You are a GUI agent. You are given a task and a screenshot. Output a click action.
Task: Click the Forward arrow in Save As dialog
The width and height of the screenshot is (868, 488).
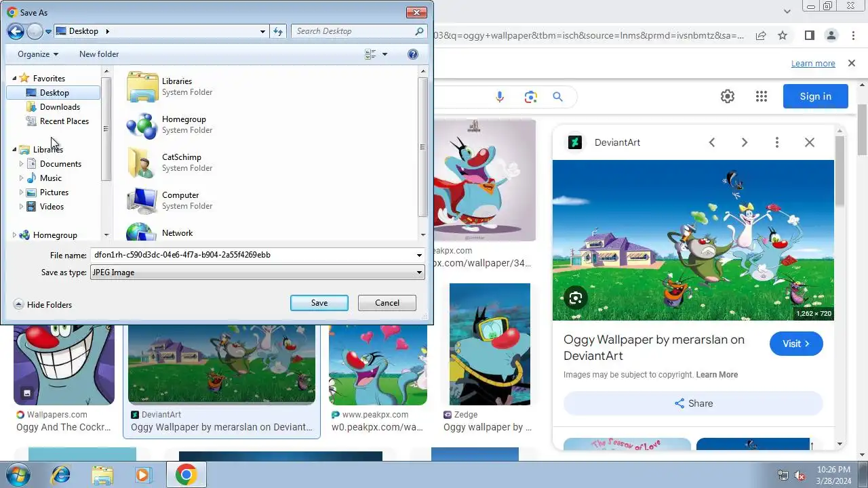click(x=35, y=31)
